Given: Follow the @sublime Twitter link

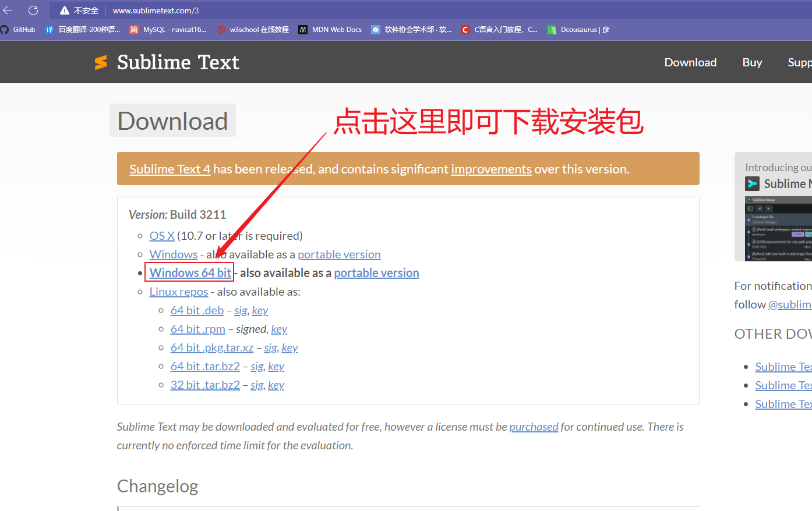Looking at the screenshot, I should (790, 304).
